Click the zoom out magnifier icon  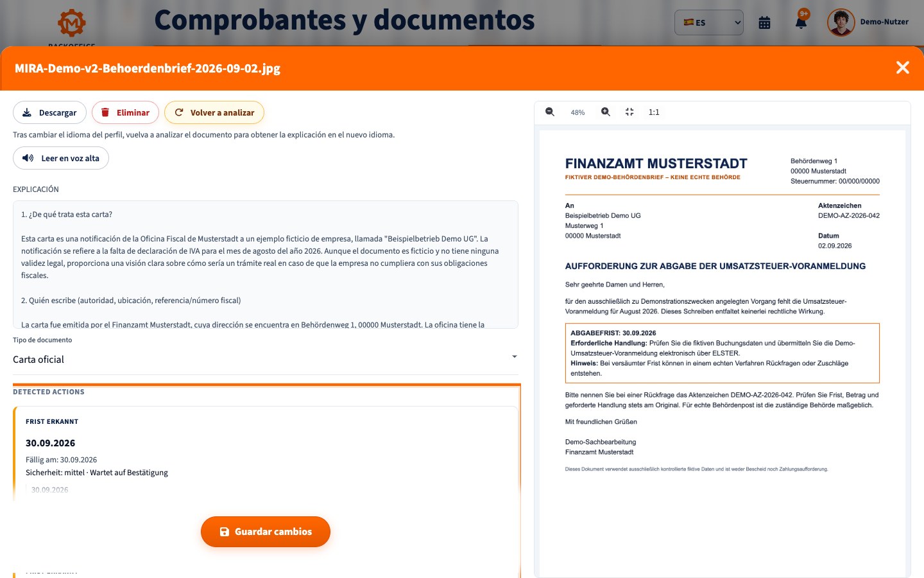[550, 112]
